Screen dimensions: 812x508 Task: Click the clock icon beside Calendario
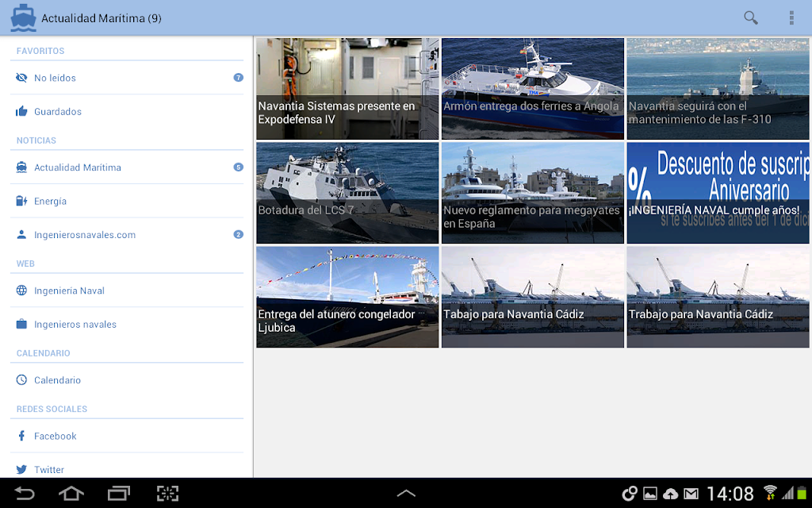pyautogui.click(x=21, y=380)
